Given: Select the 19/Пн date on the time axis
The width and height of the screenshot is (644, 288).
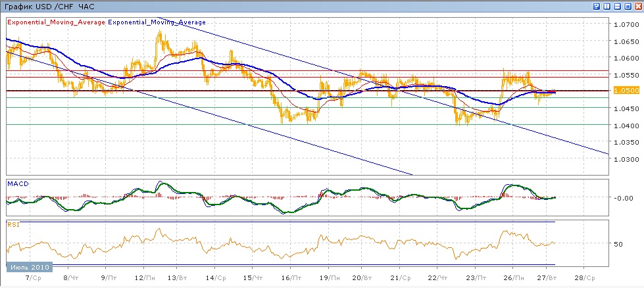Looking at the screenshot, I should click(x=330, y=277).
